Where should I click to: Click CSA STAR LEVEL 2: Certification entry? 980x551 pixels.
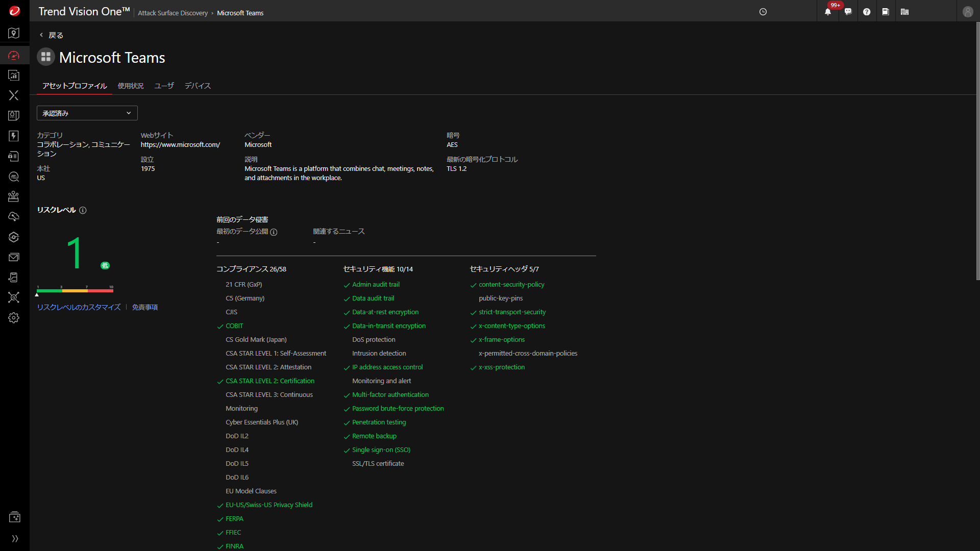pyautogui.click(x=270, y=381)
